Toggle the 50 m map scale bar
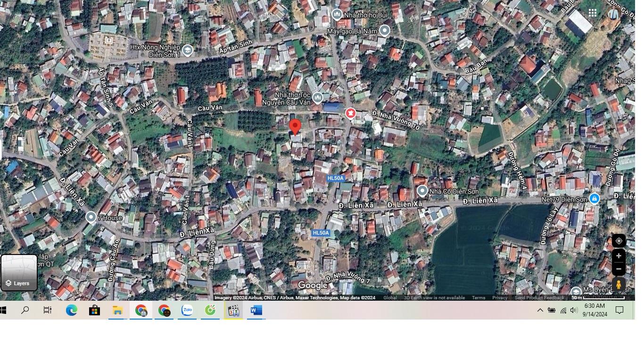The image size is (644, 362). 597,298
